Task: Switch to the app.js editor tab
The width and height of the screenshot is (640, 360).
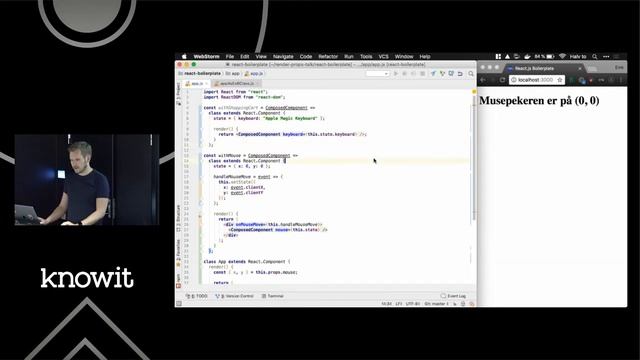Action: (x=197, y=83)
